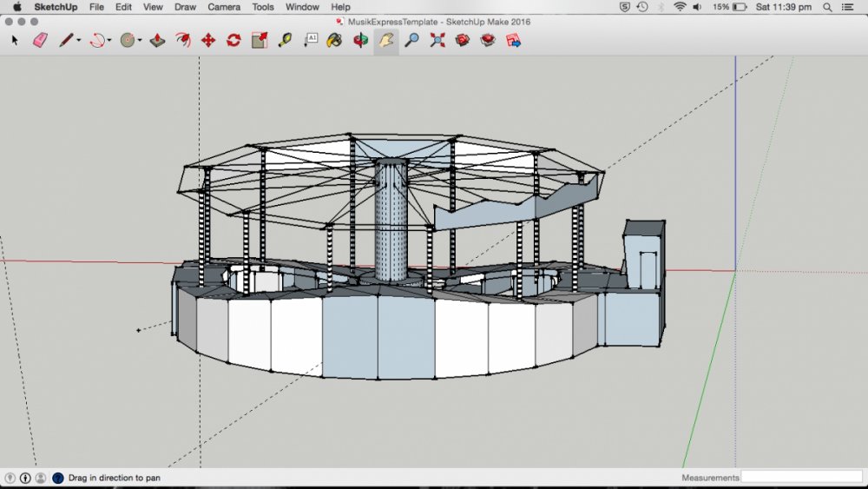Viewport: 868px width, 489px height.
Task: Expand the Circle shapes tool dropdown
Action: point(140,41)
